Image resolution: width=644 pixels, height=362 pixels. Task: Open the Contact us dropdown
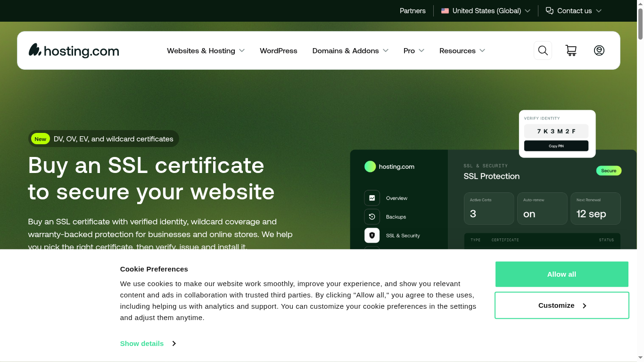pyautogui.click(x=574, y=11)
